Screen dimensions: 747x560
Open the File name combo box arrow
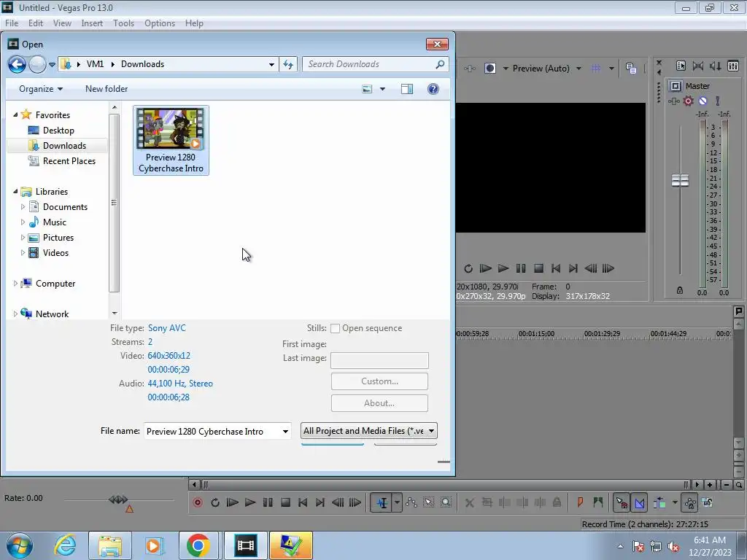click(x=285, y=432)
